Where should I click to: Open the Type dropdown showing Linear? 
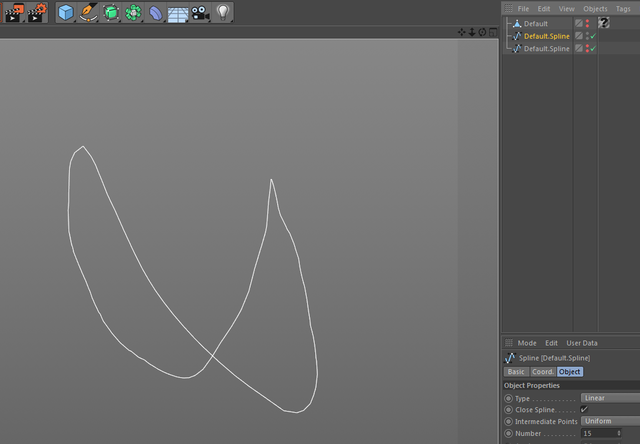pyautogui.click(x=610, y=398)
